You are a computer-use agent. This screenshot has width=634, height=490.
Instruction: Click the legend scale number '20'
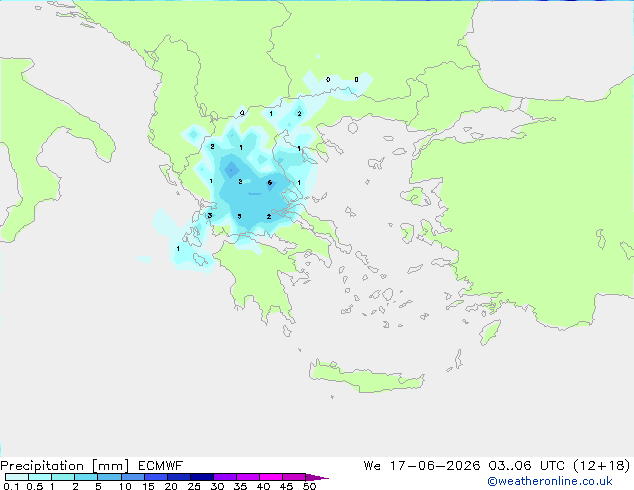(x=171, y=486)
